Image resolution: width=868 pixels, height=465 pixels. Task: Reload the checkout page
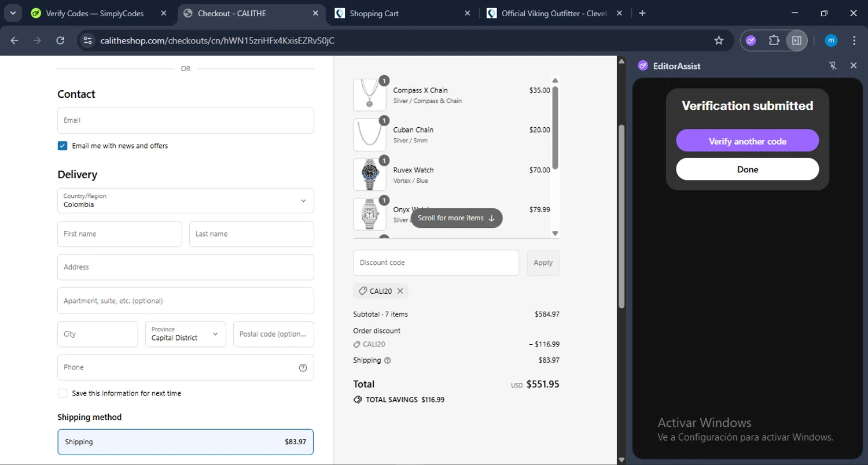click(x=60, y=40)
